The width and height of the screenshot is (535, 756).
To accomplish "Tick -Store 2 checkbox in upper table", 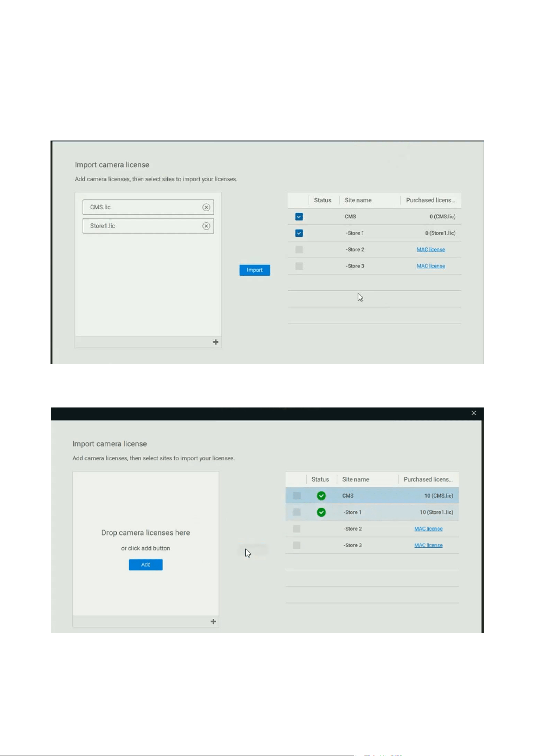I will (x=299, y=250).
